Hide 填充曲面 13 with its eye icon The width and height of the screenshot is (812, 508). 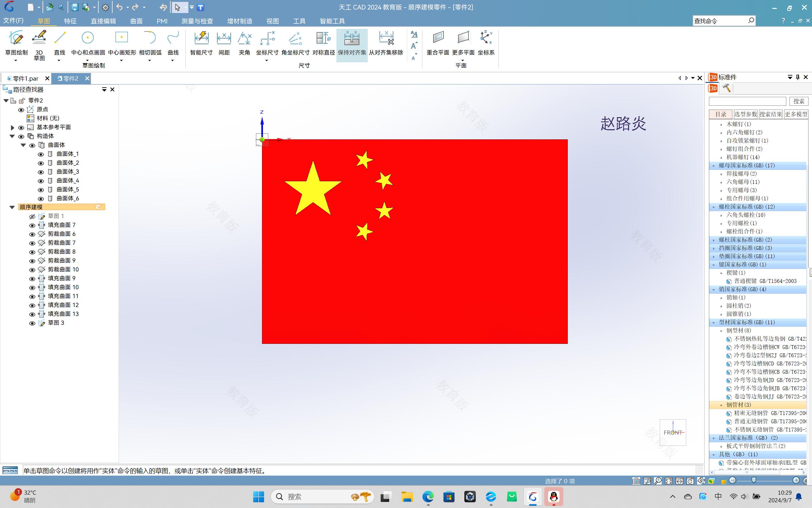(x=32, y=314)
